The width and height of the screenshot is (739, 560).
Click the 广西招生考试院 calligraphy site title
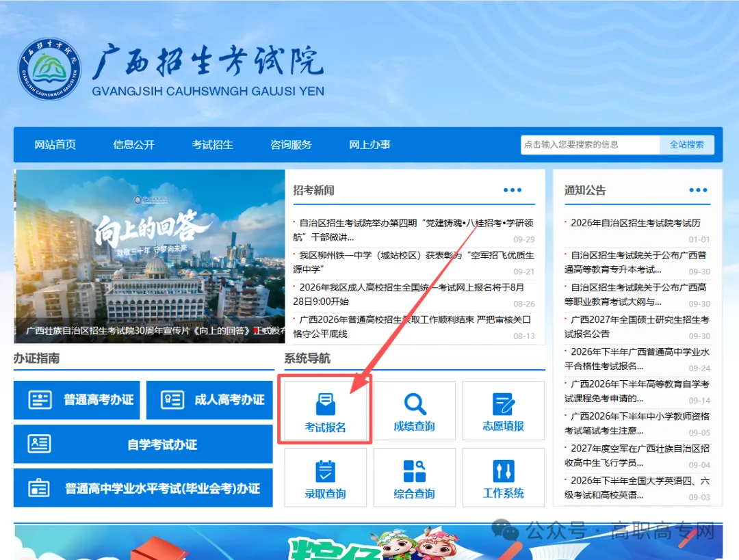[208, 62]
